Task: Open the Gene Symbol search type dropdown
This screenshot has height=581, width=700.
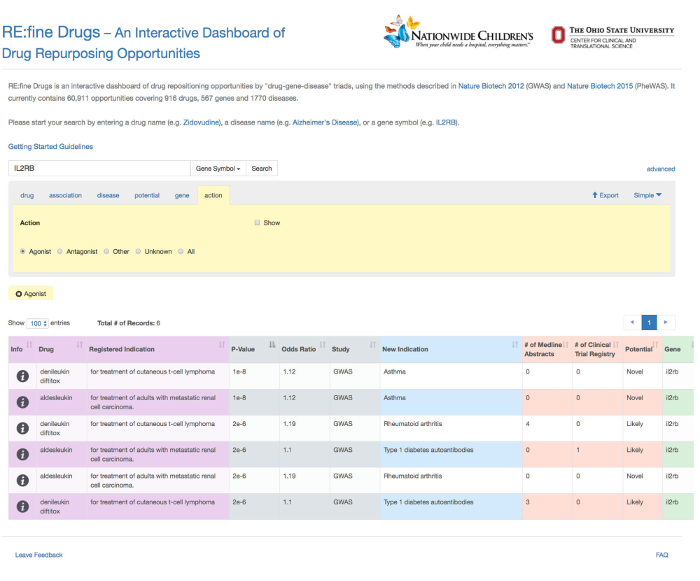Action: click(x=221, y=168)
